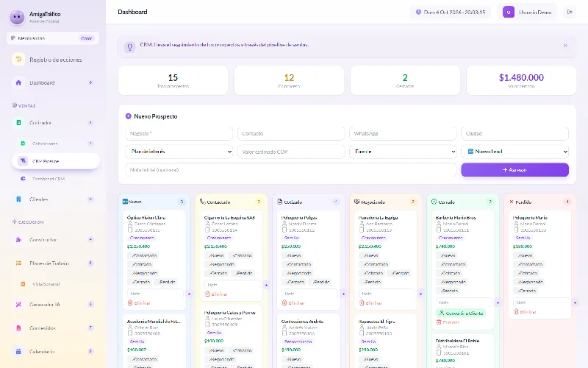Open the Cotizador icon in sidebar
588x368 pixels.
click(x=18, y=122)
